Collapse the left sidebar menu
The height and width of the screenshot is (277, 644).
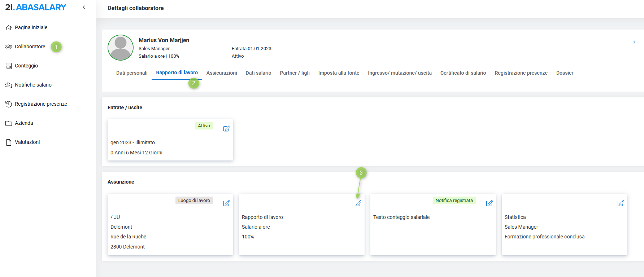(x=84, y=7)
